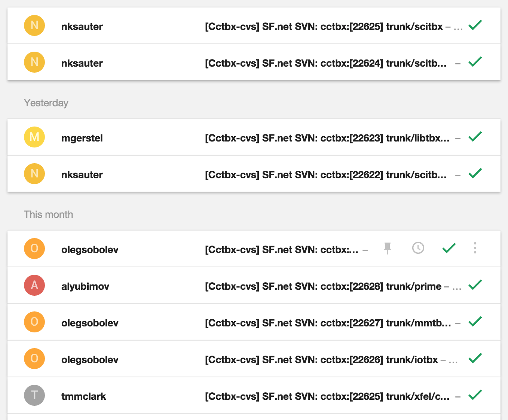Mark cctbx:[22624] email as done
Image resolution: width=508 pixels, height=420 pixels.
(x=475, y=62)
